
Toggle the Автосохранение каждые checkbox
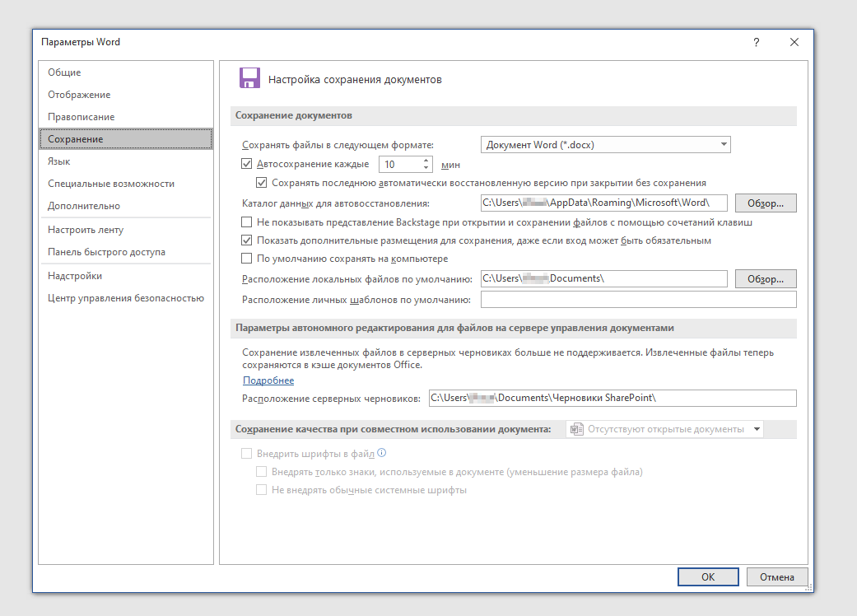[246, 163]
